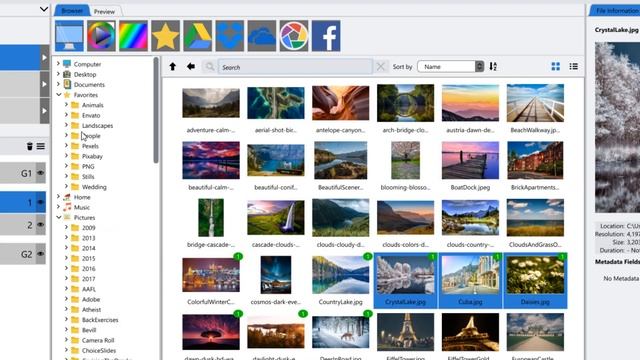Open the Google Drive source
640x360 pixels.
[198, 36]
